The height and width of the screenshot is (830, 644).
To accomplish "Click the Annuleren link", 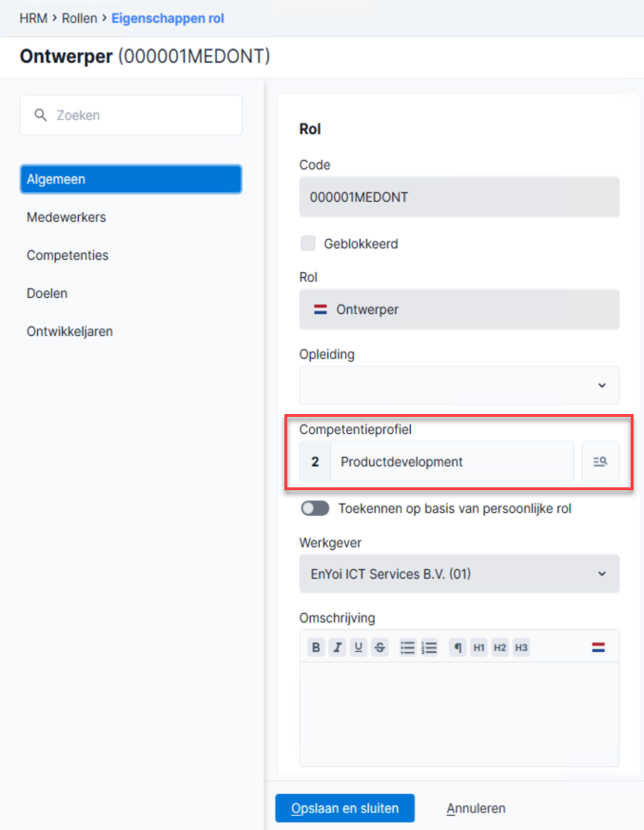I will 476,808.
